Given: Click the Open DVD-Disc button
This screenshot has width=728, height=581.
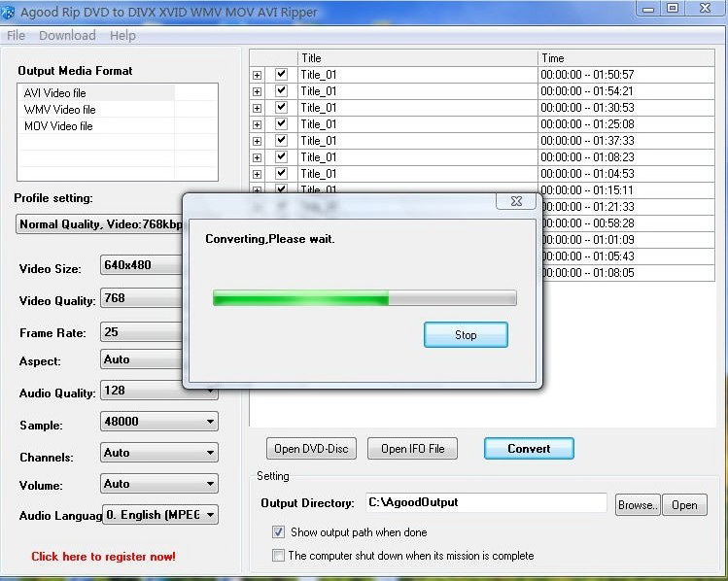Looking at the screenshot, I should point(312,448).
